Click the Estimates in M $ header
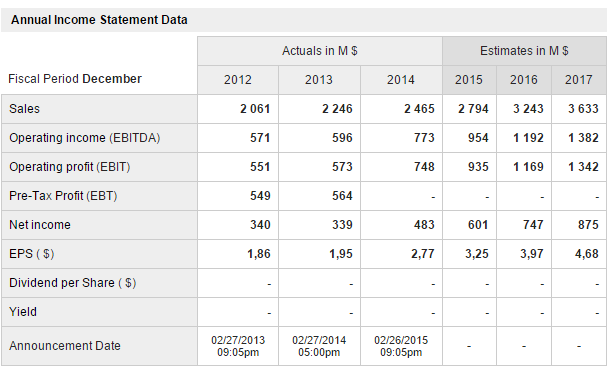The width and height of the screenshot is (607, 374). (x=524, y=51)
